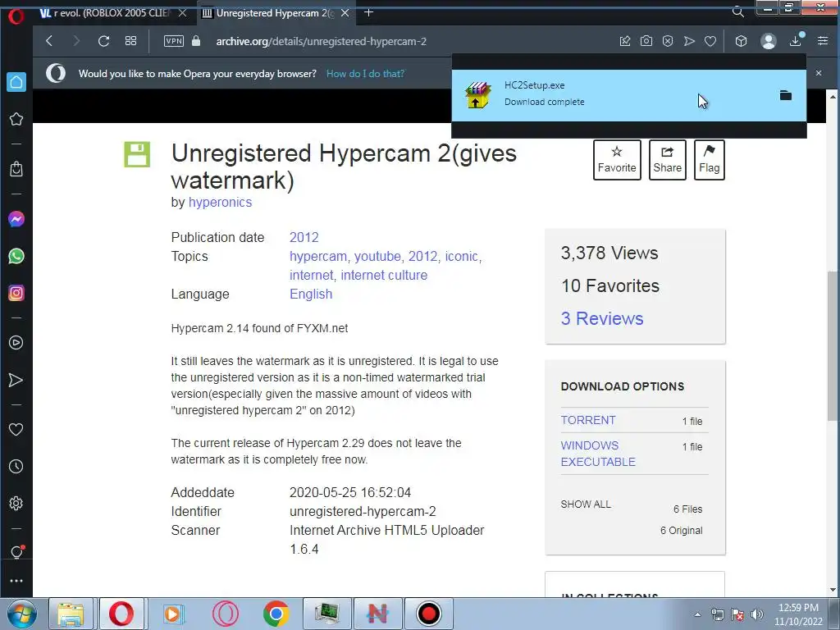The image size is (840, 630).
Task: Click the 'How do I do that?' link
Action: click(x=365, y=73)
